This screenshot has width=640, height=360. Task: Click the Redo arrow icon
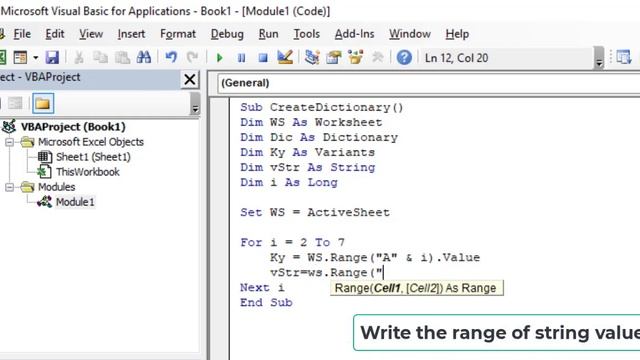pos(192,58)
